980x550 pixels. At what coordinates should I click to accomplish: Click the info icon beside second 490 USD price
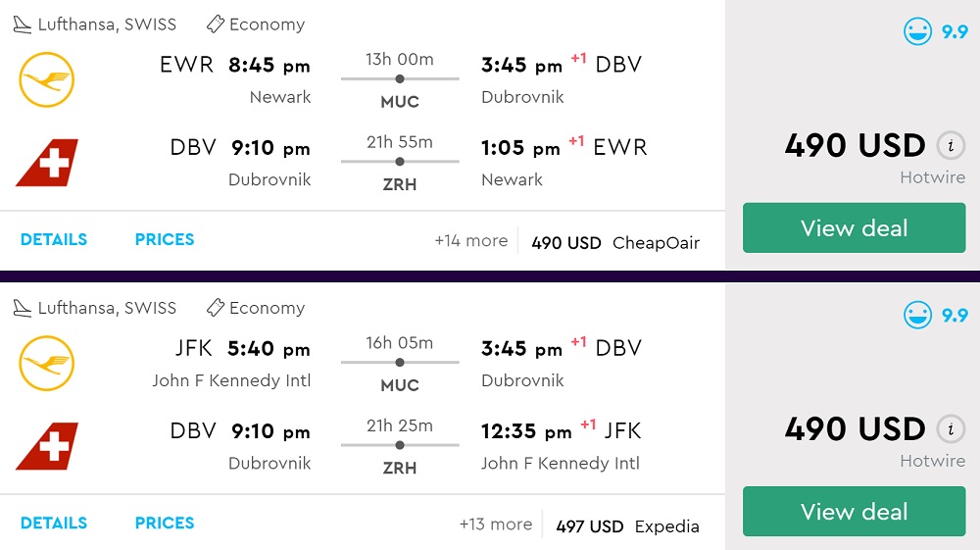(949, 429)
